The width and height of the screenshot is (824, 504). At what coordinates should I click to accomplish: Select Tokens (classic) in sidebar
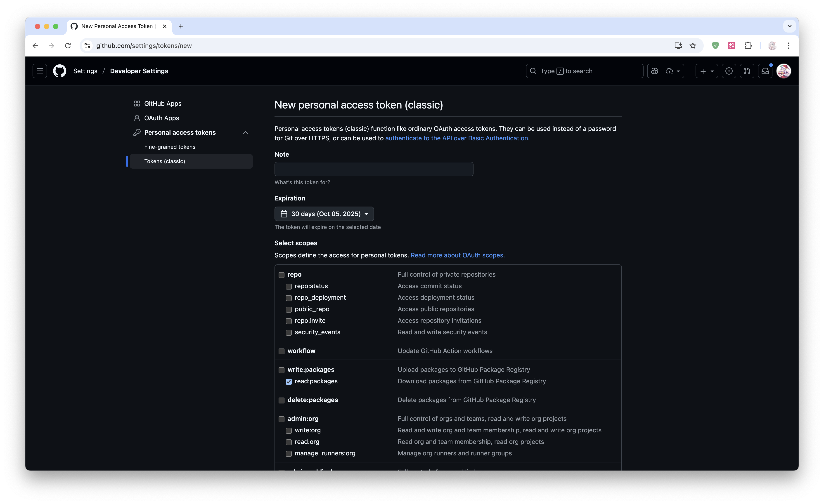tap(191, 161)
